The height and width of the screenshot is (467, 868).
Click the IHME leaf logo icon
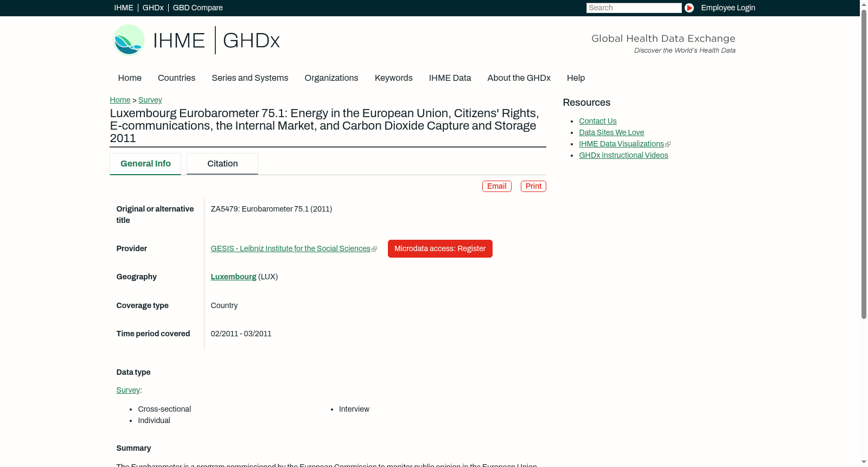tap(129, 40)
